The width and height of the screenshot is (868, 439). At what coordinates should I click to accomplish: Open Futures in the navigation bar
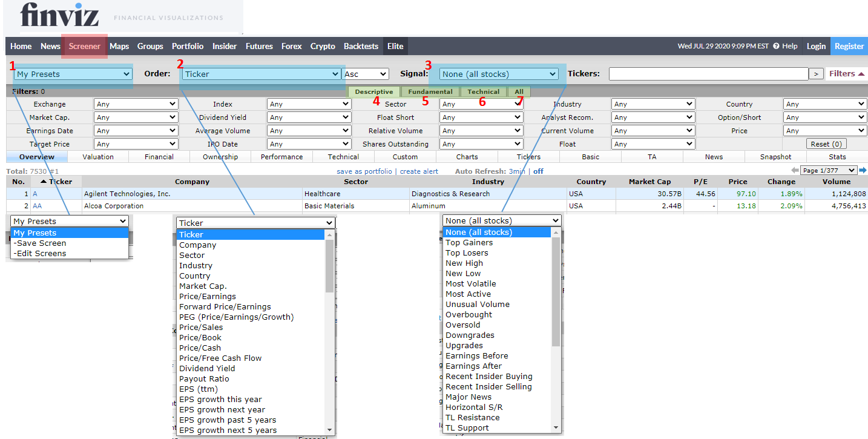258,46
